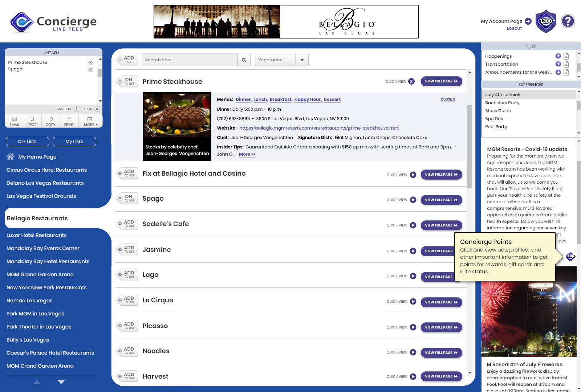The width and height of the screenshot is (581, 392).
Task: Open the Happy Hour menu link
Action: click(308, 99)
